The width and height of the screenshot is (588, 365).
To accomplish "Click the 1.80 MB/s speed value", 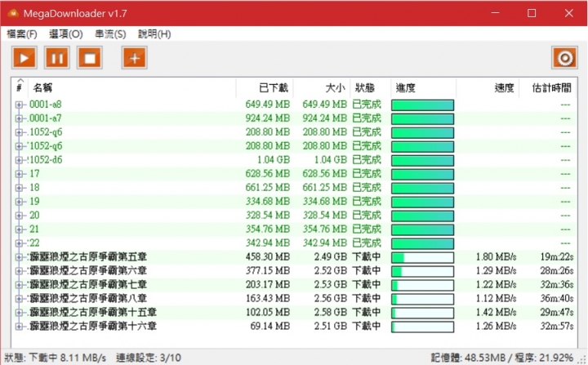I will coord(497,257).
